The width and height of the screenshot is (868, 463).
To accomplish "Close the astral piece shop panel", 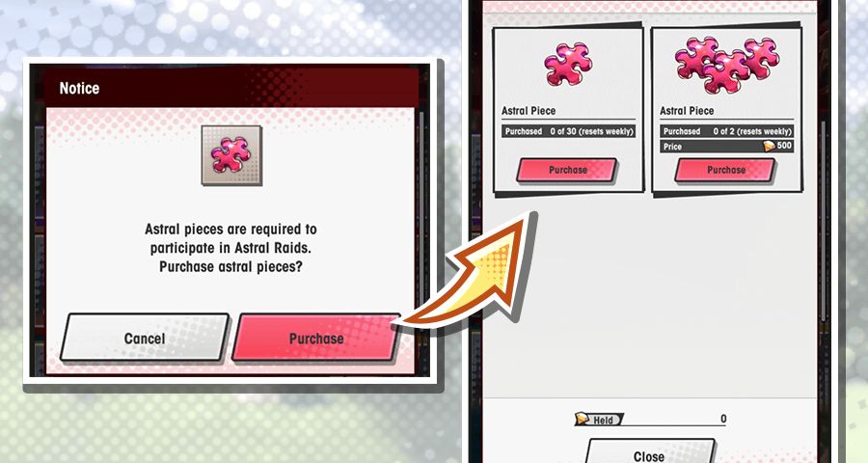I will click(x=649, y=453).
